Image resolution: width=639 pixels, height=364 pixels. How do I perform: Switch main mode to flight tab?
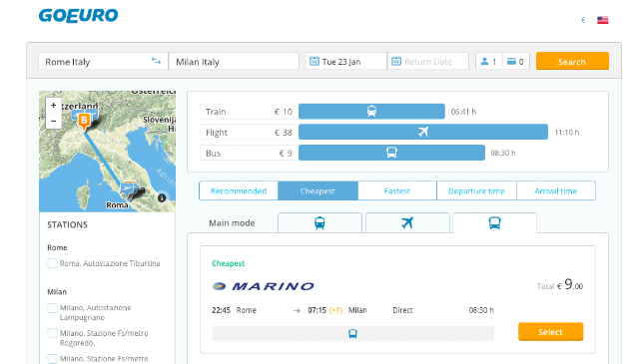click(x=407, y=223)
